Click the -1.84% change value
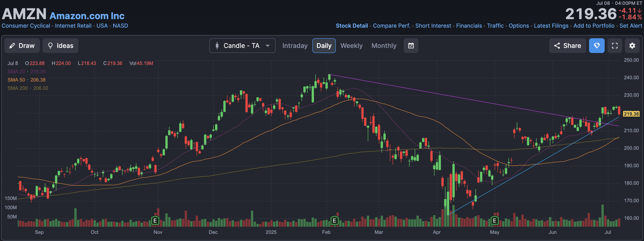644x241 pixels. point(630,17)
